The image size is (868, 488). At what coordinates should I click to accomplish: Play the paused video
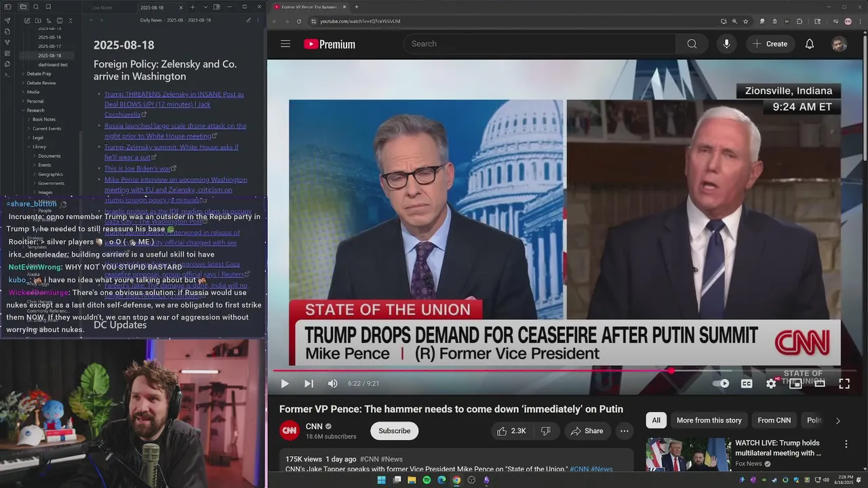pyautogui.click(x=285, y=384)
